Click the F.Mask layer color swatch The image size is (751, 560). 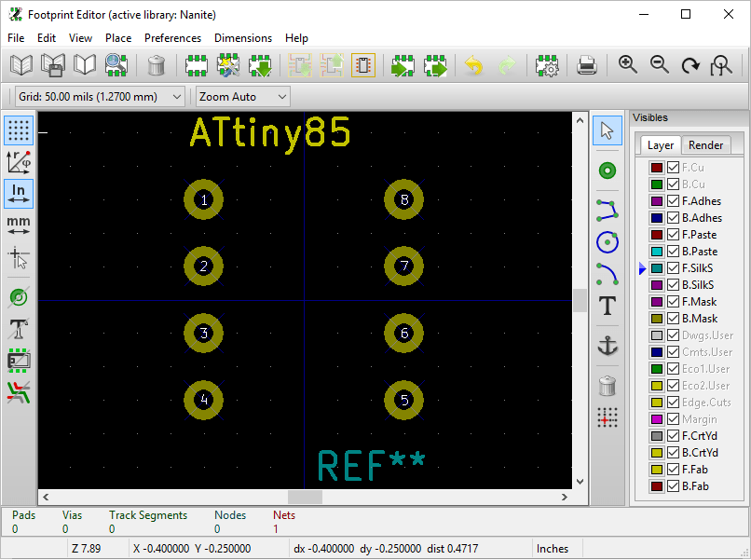point(657,302)
